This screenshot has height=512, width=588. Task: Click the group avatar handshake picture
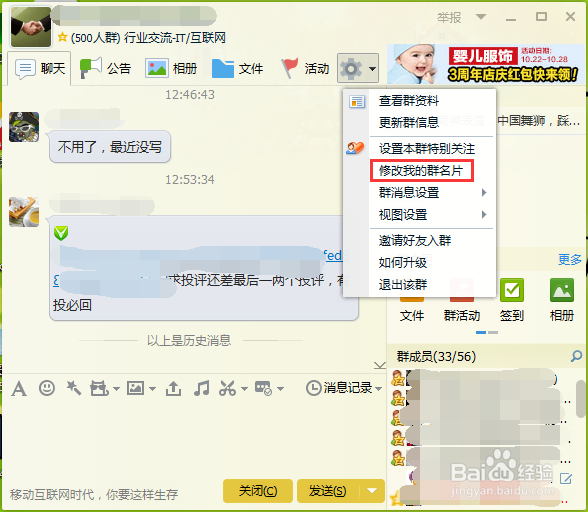coord(31,27)
